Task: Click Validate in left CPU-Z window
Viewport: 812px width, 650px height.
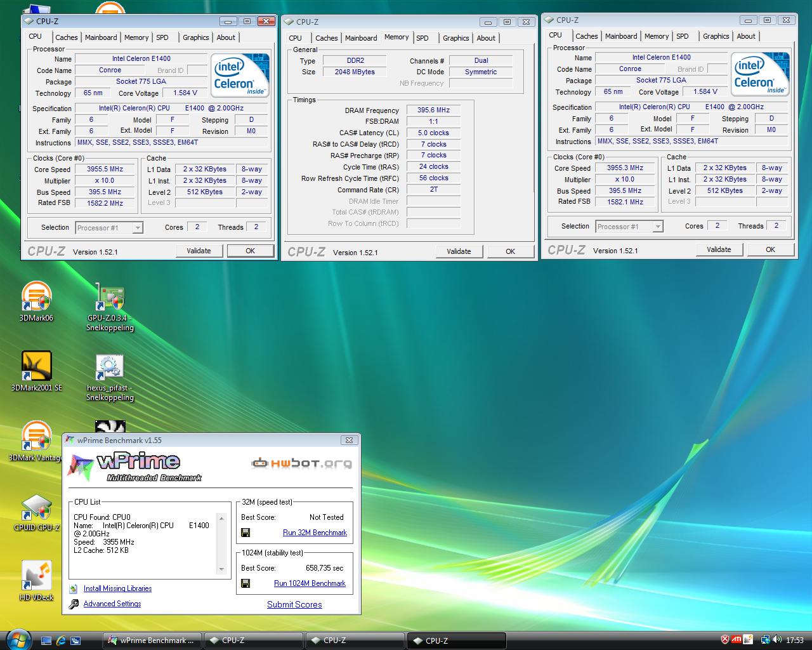Action: point(199,251)
